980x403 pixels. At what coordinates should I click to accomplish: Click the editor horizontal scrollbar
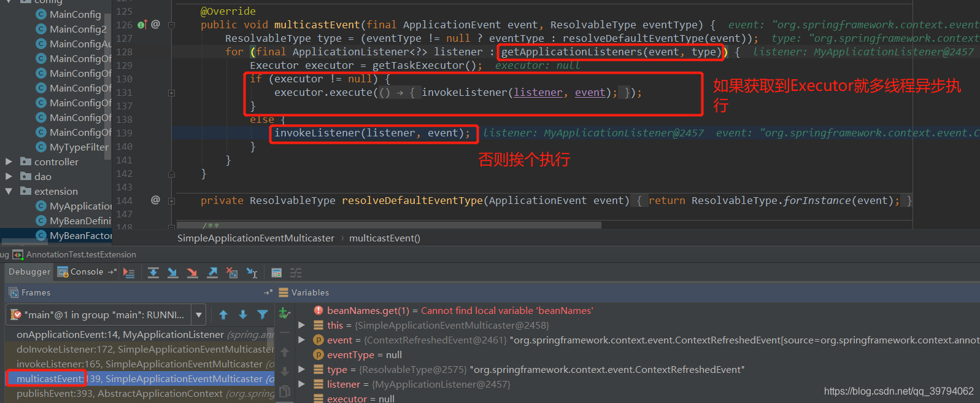click(389, 225)
